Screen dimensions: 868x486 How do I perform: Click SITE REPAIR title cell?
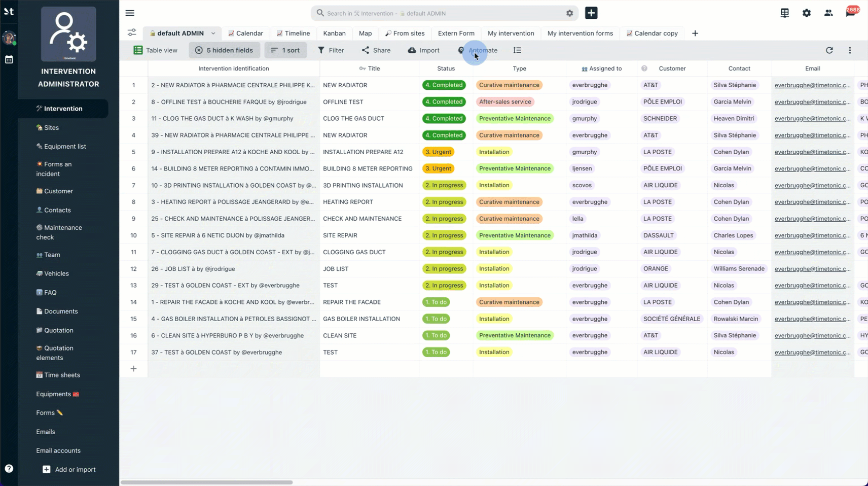click(369, 235)
